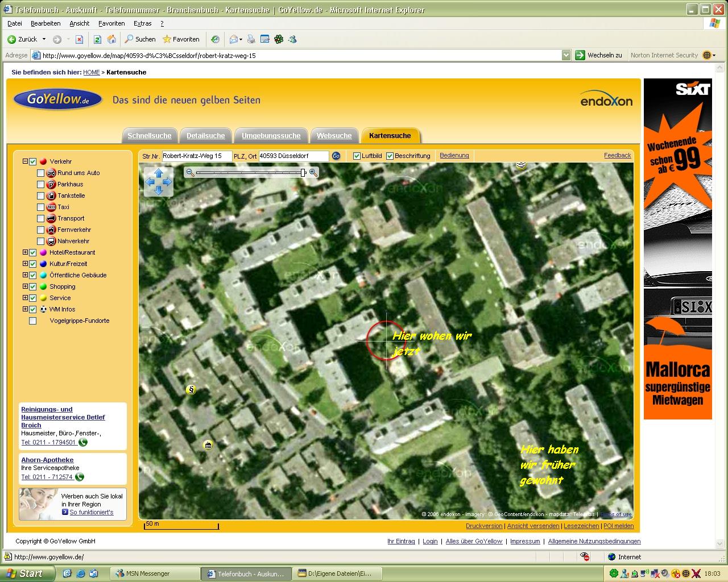Image resolution: width=728 pixels, height=582 pixels.
Task: Click the Str.Nr. street input field
Action: pyautogui.click(x=197, y=156)
